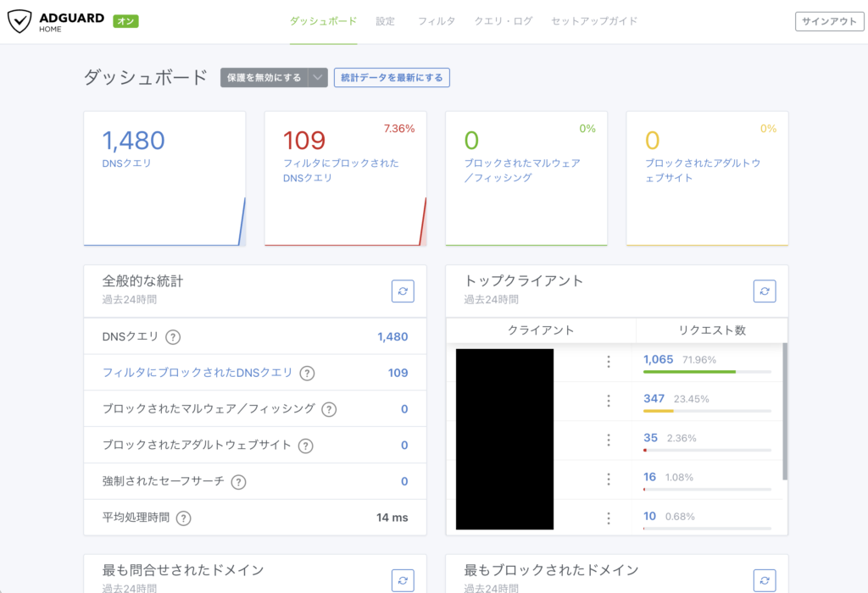Click the green progress bar for 71.96%
868x593 pixels.
(689, 372)
